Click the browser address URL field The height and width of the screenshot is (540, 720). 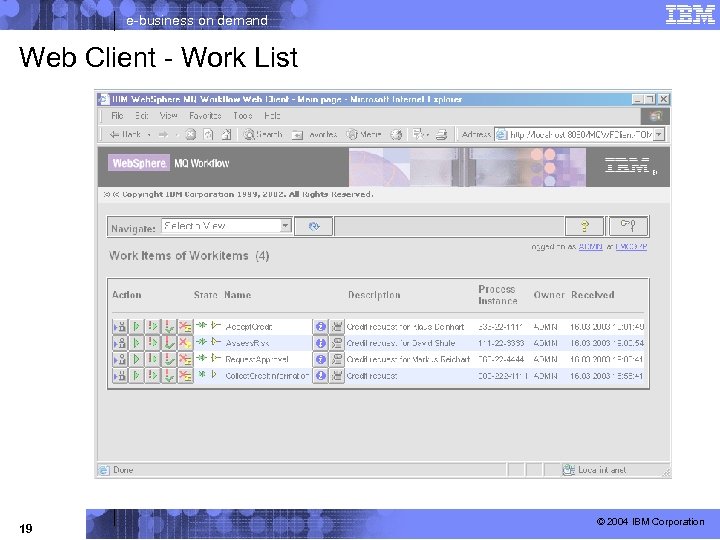pyautogui.click(x=574, y=134)
